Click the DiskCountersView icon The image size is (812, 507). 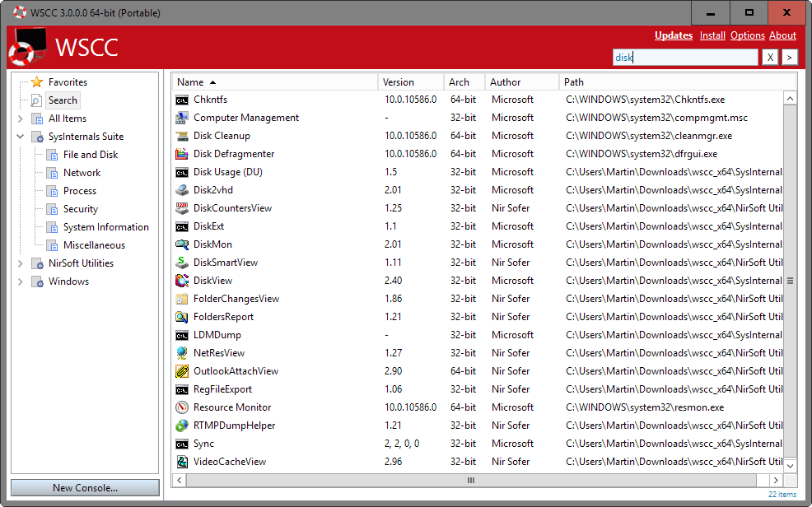click(x=182, y=208)
